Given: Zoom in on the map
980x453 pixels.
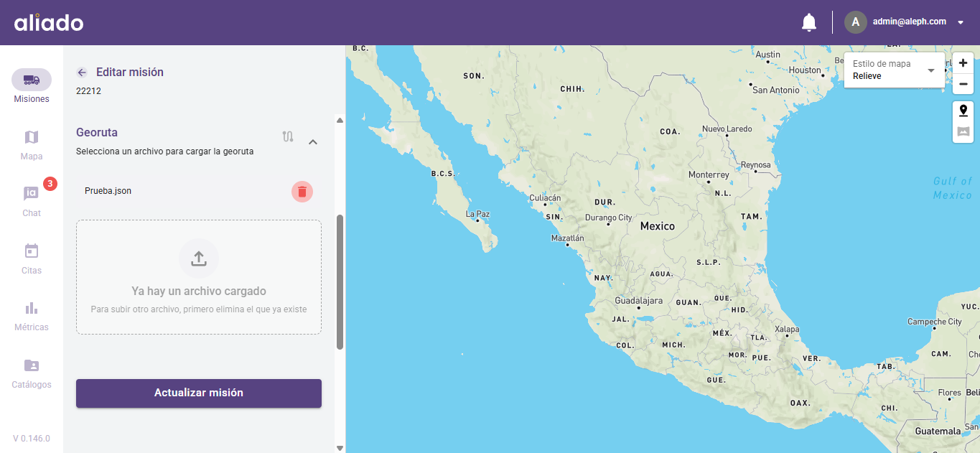Looking at the screenshot, I should (963, 63).
